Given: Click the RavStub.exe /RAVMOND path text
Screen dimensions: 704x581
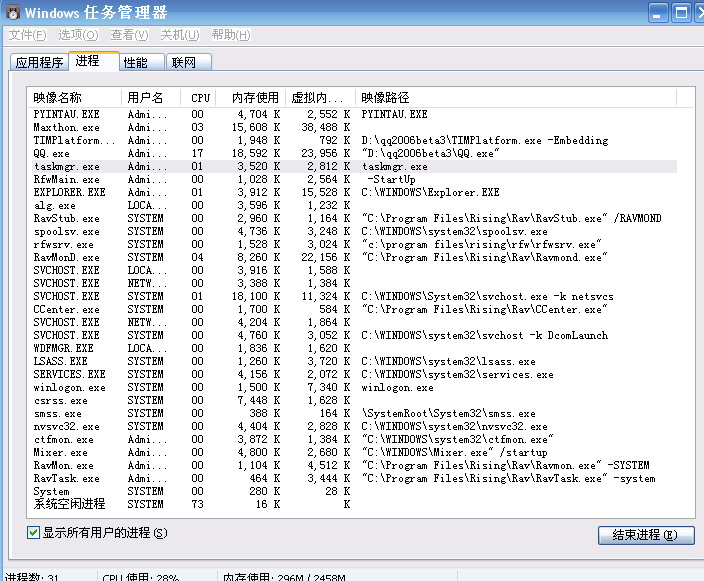Looking at the screenshot, I should coord(511,218).
